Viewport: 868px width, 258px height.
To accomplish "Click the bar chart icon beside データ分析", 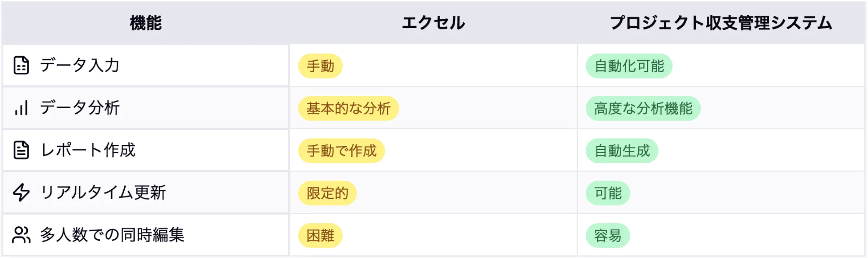I will pyautogui.click(x=21, y=108).
